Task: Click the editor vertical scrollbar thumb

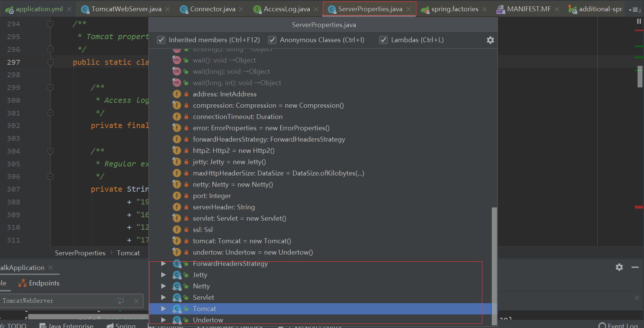Action: (640, 76)
